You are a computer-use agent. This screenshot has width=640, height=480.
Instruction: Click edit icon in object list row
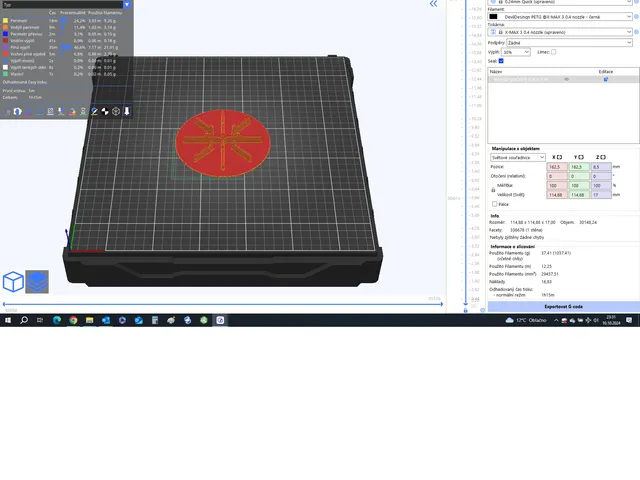click(x=606, y=79)
